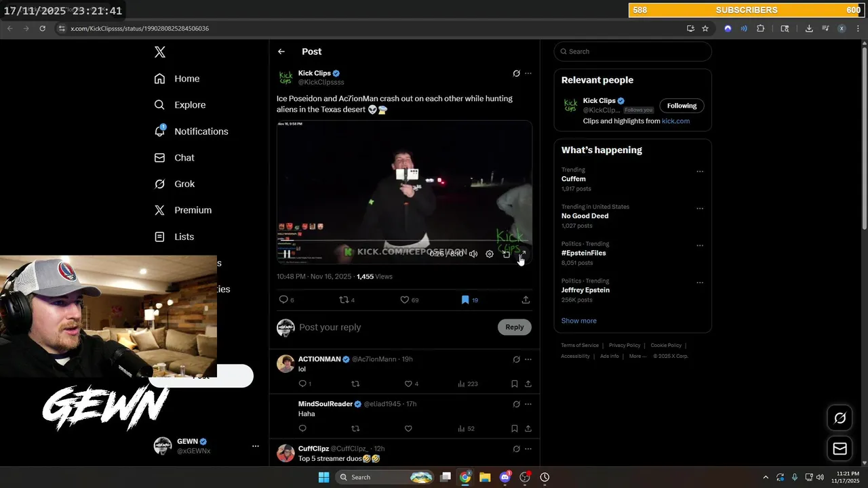Open the Windows Start menu

tap(324, 477)
